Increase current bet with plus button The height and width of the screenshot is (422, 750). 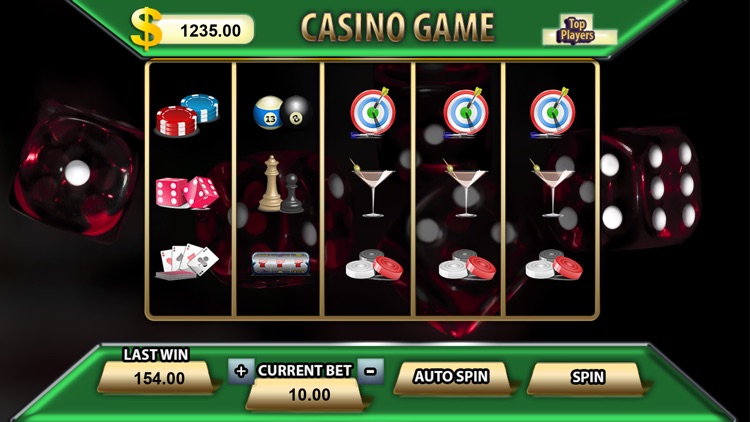(241, 371)
